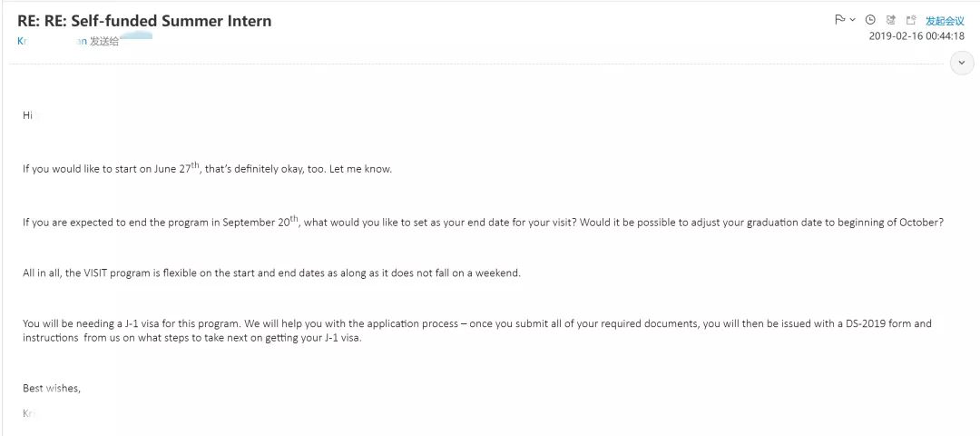Click the 发送给 label next to sender
Image resolution: width=980 pixels, height=436 pixels.
click(x=103, y=42)
